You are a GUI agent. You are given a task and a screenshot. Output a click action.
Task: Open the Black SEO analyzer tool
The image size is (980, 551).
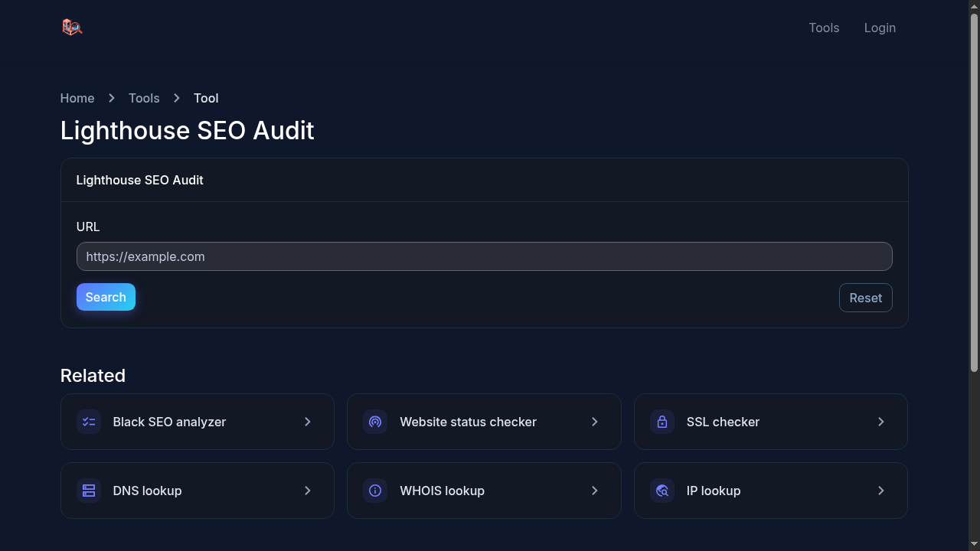(198, 422)
